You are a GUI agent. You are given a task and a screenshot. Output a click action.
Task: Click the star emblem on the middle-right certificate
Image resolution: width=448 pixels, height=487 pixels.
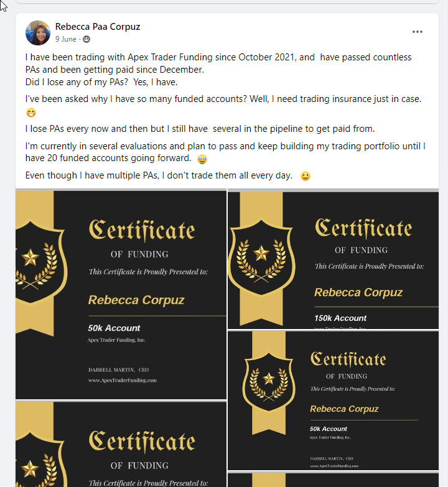point(268,379)
